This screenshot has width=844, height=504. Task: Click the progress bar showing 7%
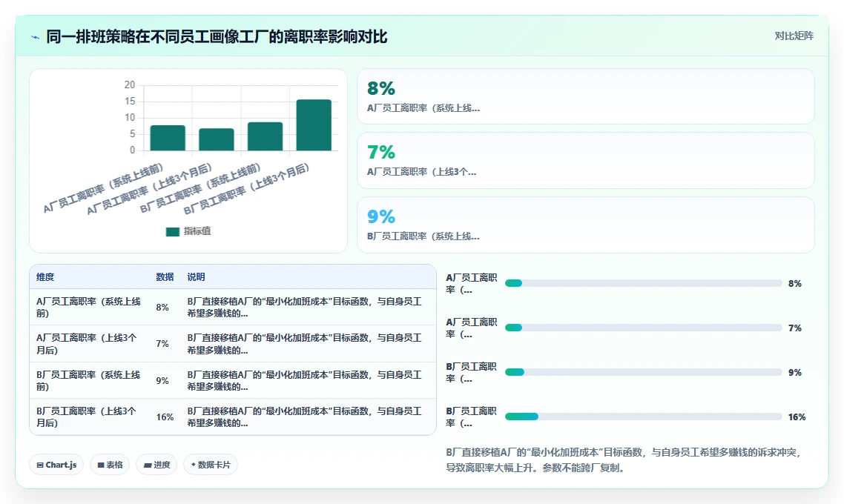click(643, 328)
